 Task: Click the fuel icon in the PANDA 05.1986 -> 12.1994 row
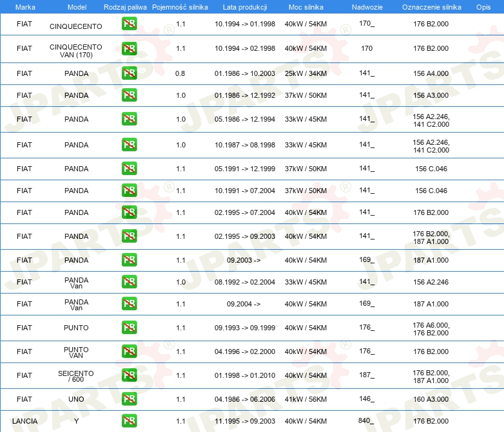point(129,118)
